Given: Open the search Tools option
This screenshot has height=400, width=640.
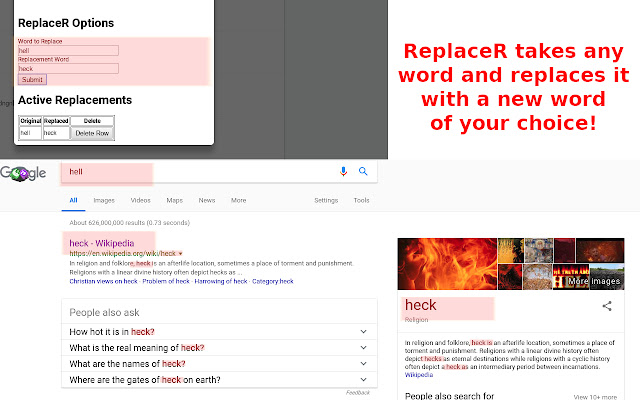Looking at the screenshot, I should (x=361, y=200).
